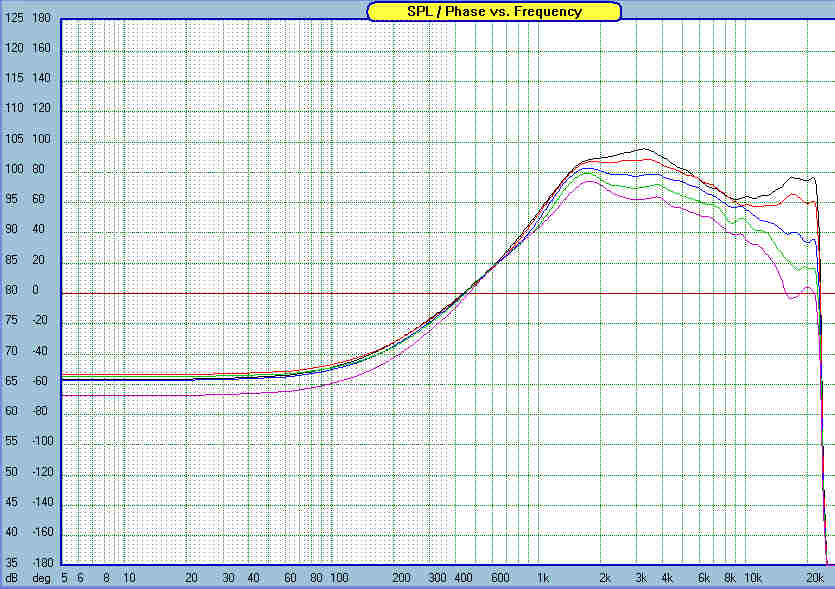Select the '10k' frequency axis label
The width and height of the screenshot is (835, 589).
point(752,578)
